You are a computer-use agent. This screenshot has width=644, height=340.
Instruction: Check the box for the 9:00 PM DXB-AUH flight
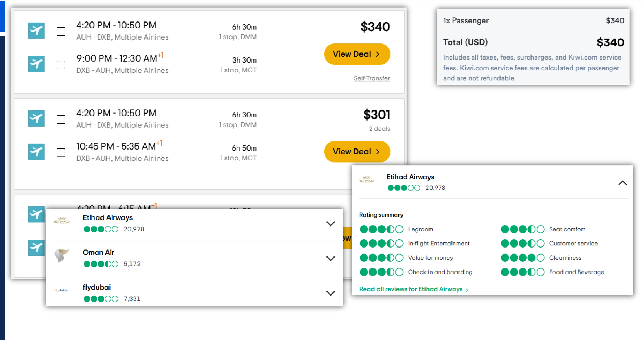click(x=61, y=65)
